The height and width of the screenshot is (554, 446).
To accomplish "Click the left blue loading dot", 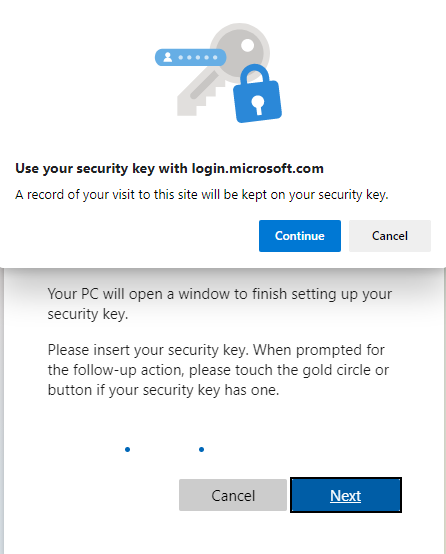I will pos(128,449).
